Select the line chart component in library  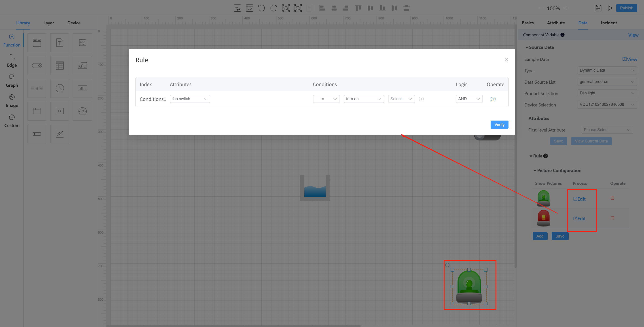coord(59,134)
